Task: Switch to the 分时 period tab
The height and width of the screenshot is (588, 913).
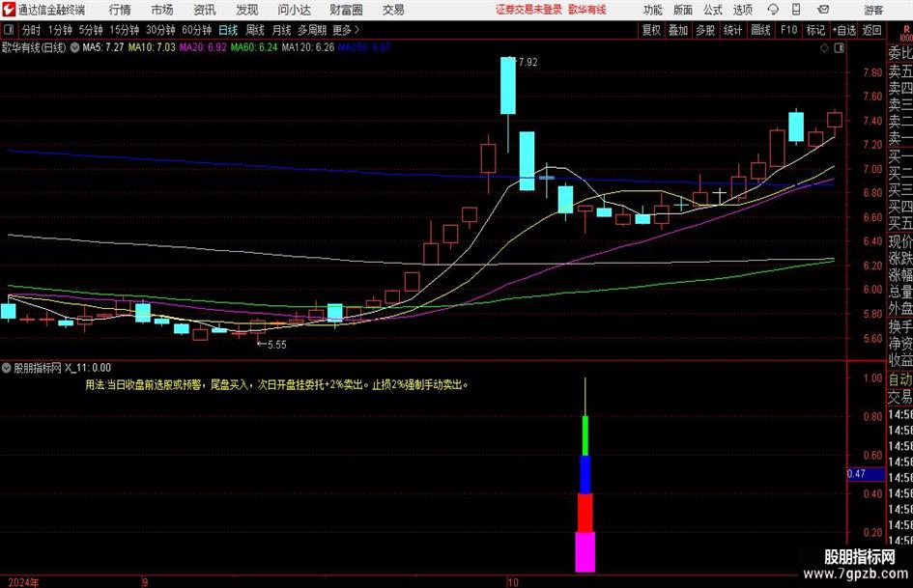Action: pyautogui.click(x=31, y=30)
